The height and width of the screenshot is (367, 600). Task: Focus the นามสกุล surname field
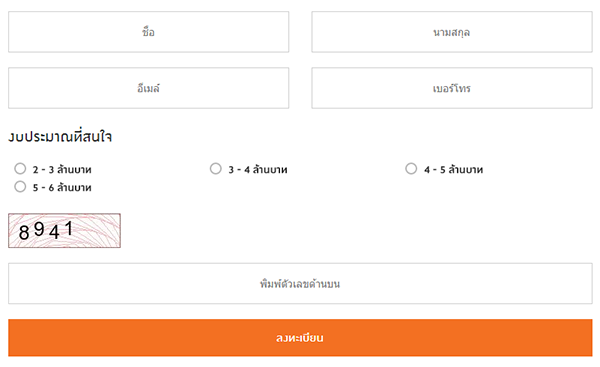(x=452, y=32)
